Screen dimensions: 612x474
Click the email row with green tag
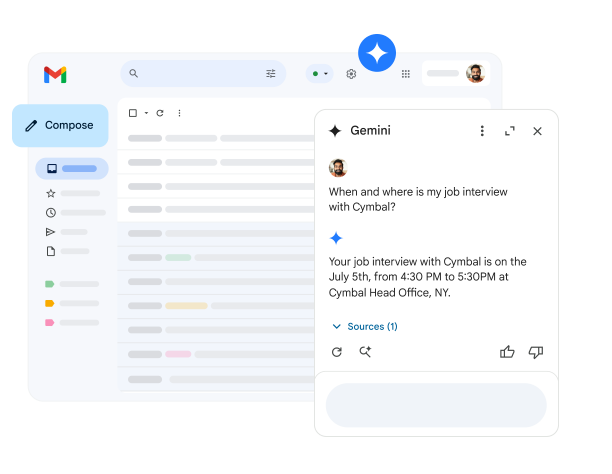click(x=216, y=258)
